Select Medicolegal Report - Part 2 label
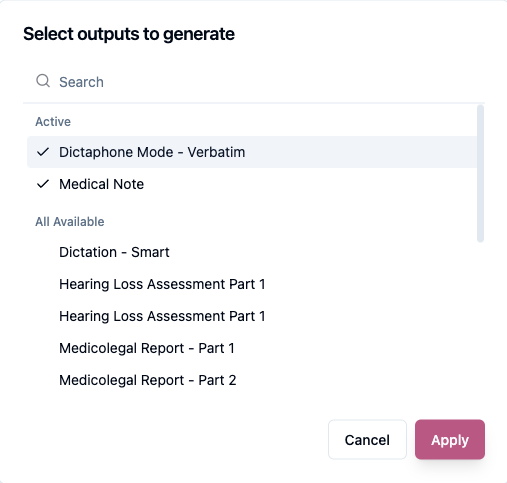 [148, 380]
